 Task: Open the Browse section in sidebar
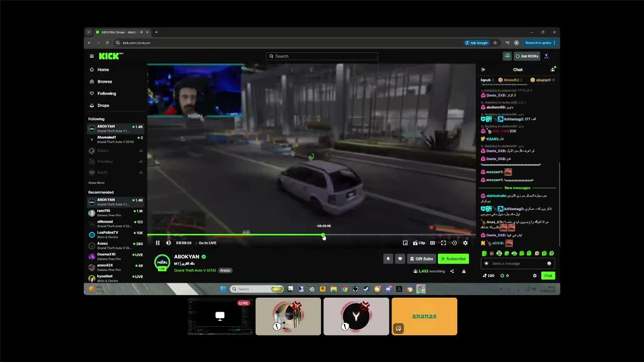click(105, 81)
